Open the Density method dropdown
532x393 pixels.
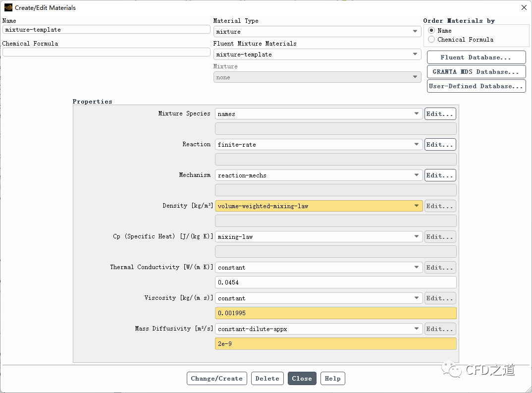(x=319, y=206)
